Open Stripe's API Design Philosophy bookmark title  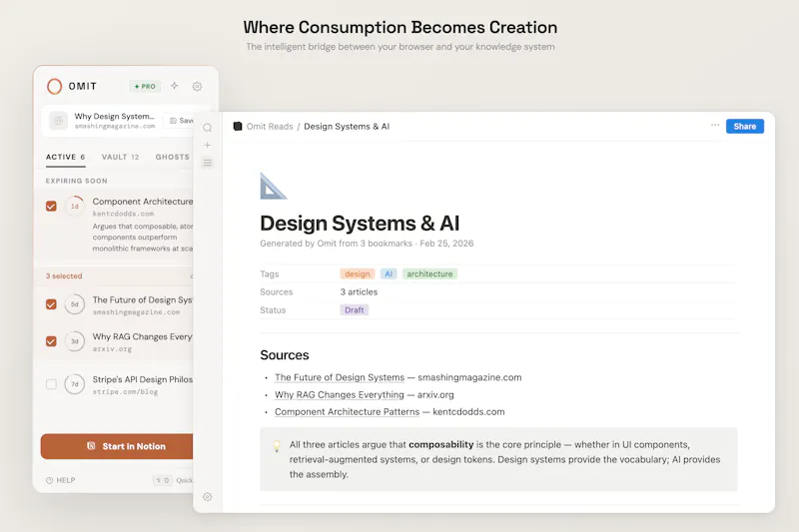143,379
